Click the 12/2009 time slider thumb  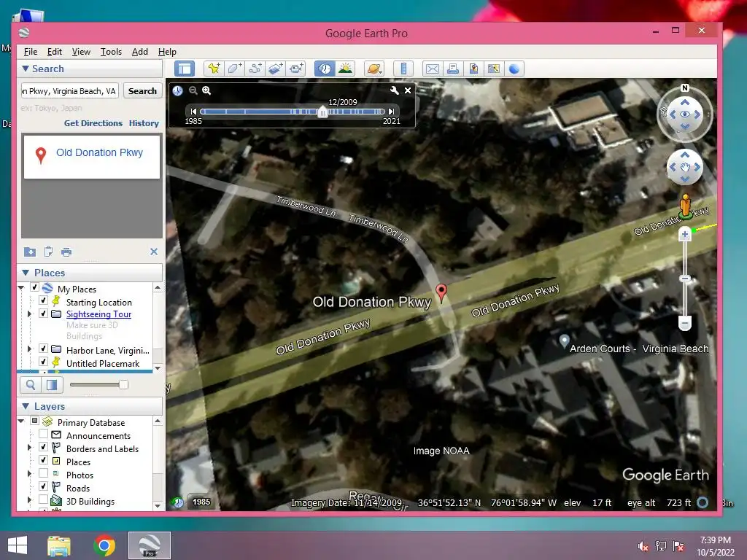coord(322,112)
